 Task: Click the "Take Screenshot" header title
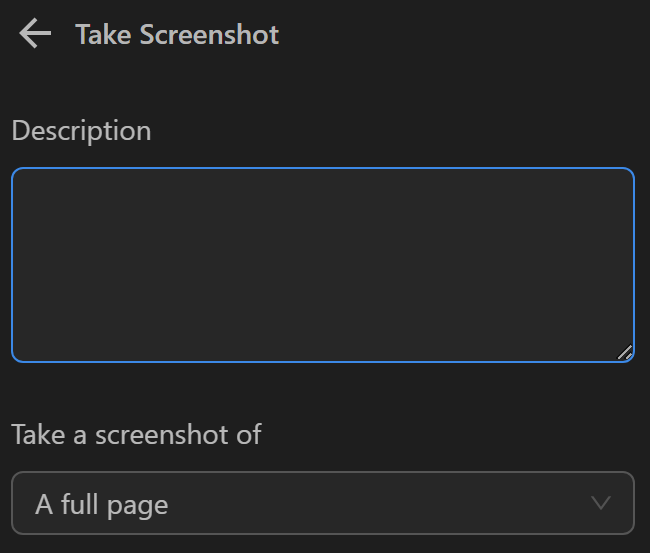tap(177, 34)
